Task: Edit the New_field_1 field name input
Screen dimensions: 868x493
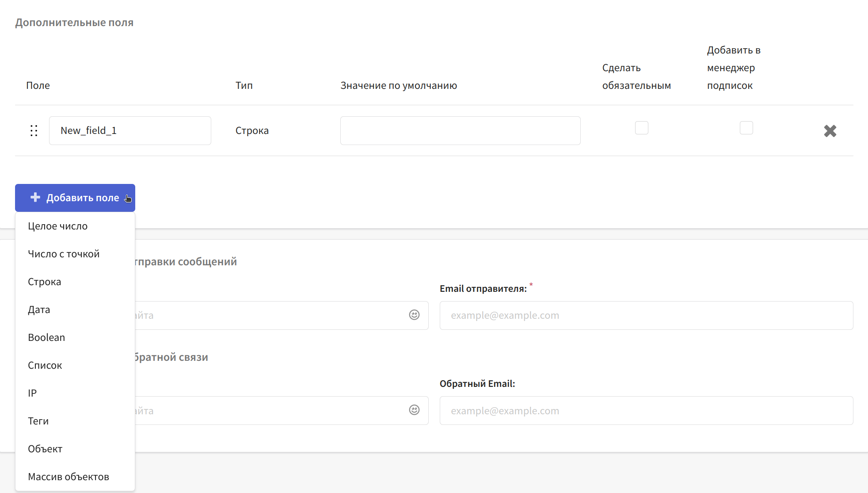Action: (130, 130)
